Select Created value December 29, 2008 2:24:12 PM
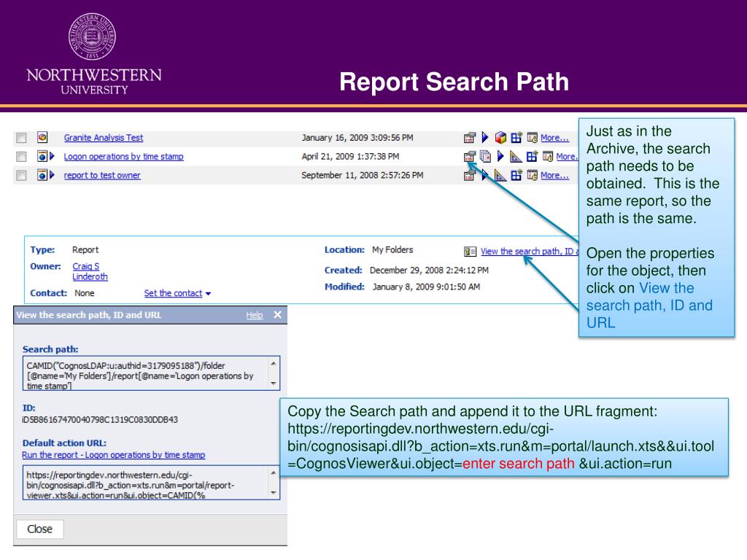 pos(429,271)
